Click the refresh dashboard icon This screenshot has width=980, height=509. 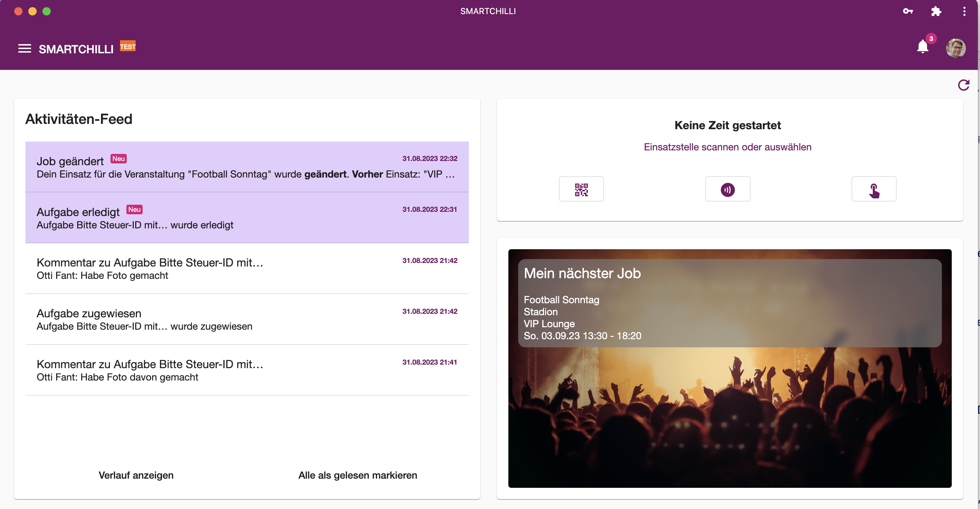(964, 85)
